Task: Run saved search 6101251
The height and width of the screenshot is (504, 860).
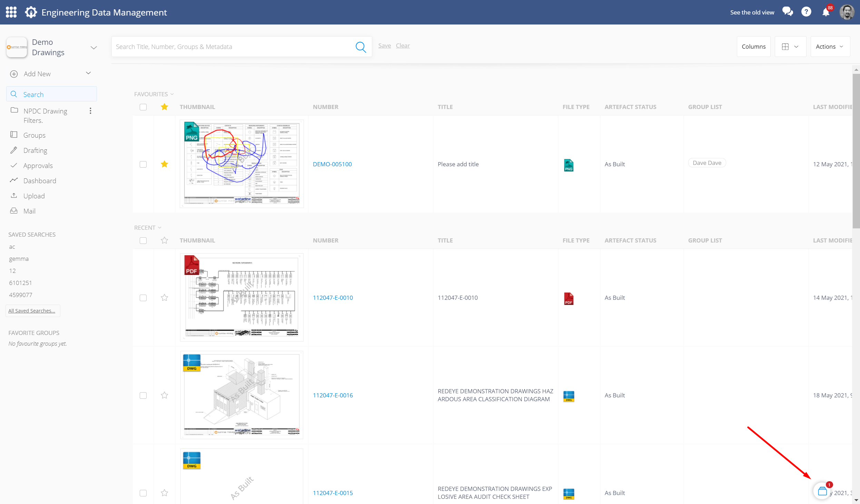Action: (20, 283)
